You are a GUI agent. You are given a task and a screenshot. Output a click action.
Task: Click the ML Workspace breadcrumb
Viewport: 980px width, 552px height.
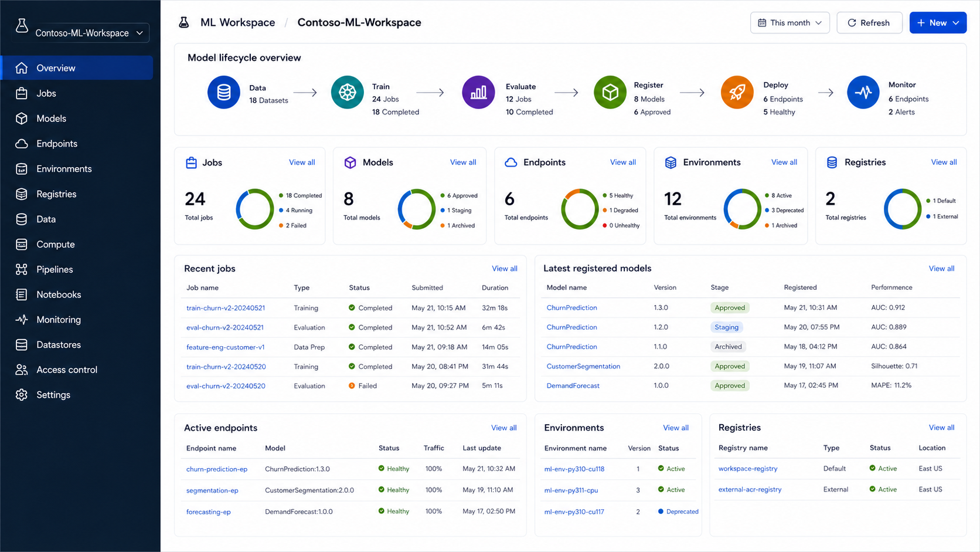click(237, 22)
